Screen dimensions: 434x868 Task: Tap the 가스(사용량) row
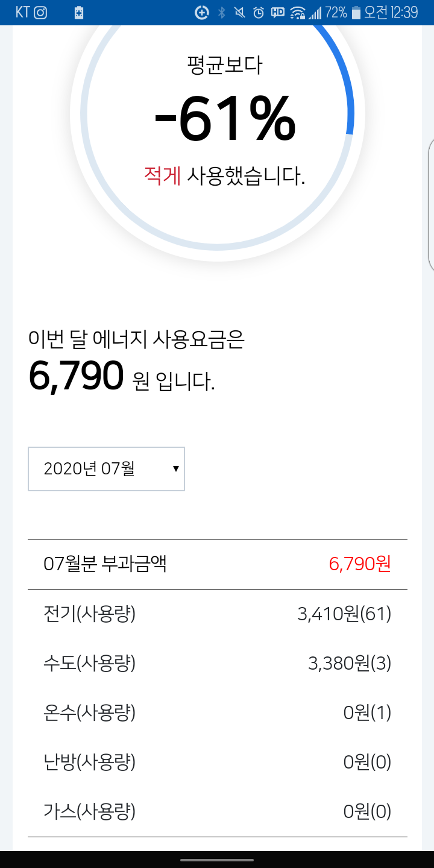coord(217,812)
